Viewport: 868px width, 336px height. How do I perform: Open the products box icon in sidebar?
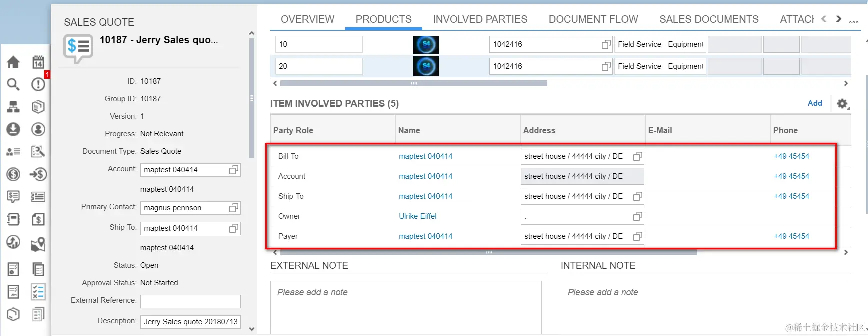[x=38, y=107]
